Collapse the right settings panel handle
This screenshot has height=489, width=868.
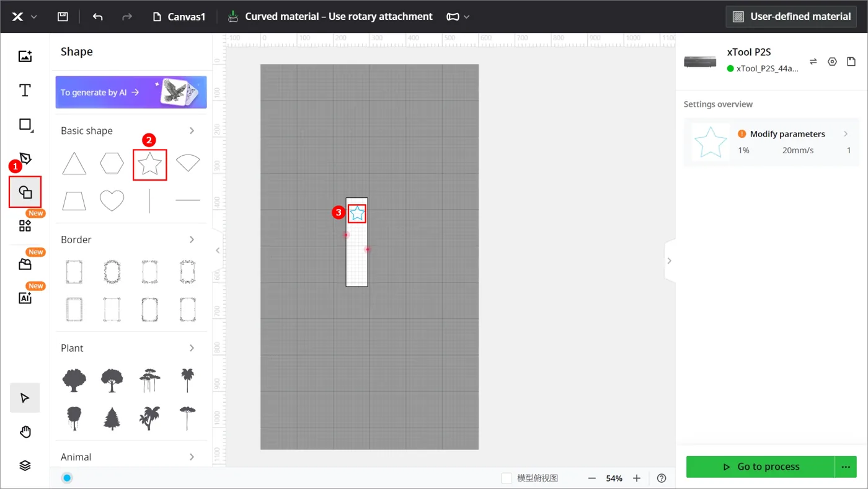[x=669, y=261]
